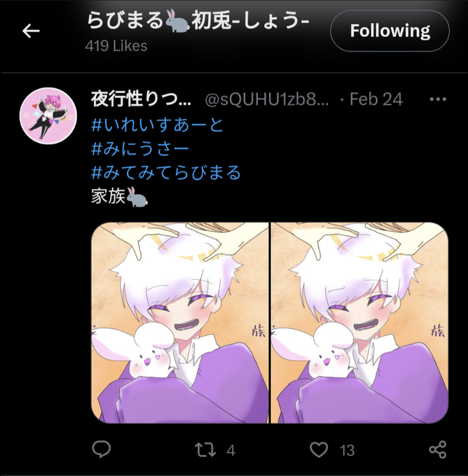The height and width of the screenshot is (476, 468).
Task: Click the 419 Likes subtitle
Action: coord(116,46)
